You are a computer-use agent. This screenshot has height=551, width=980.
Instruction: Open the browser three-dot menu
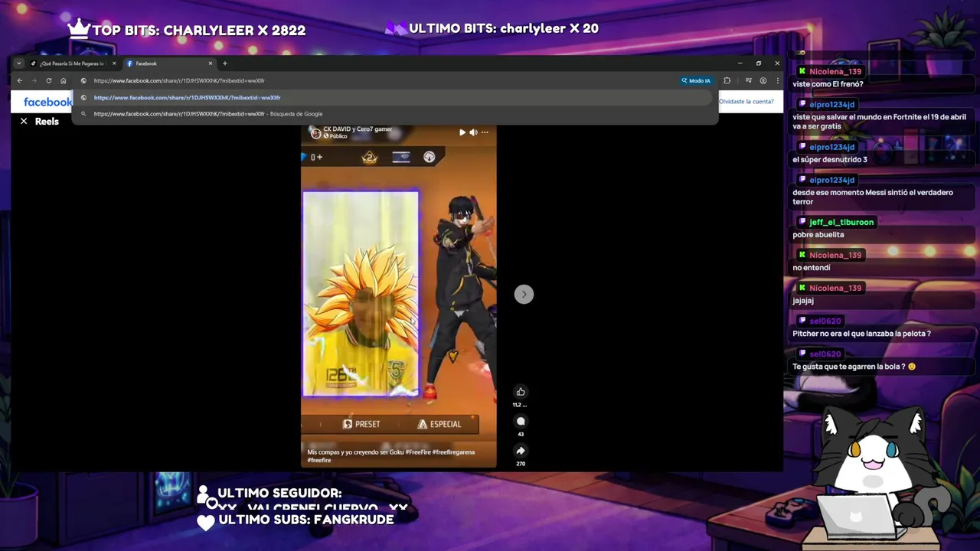[777, 80]
